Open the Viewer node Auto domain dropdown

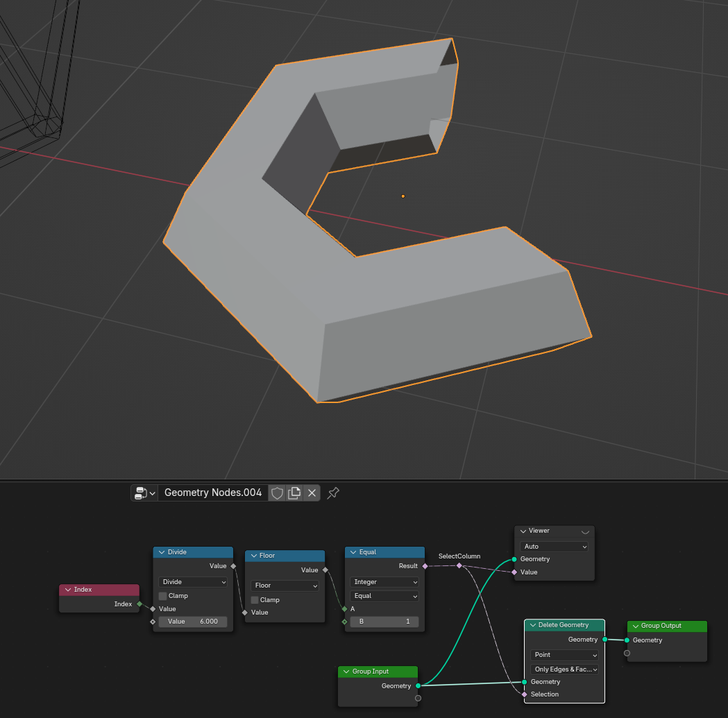(x=554, y=547)
